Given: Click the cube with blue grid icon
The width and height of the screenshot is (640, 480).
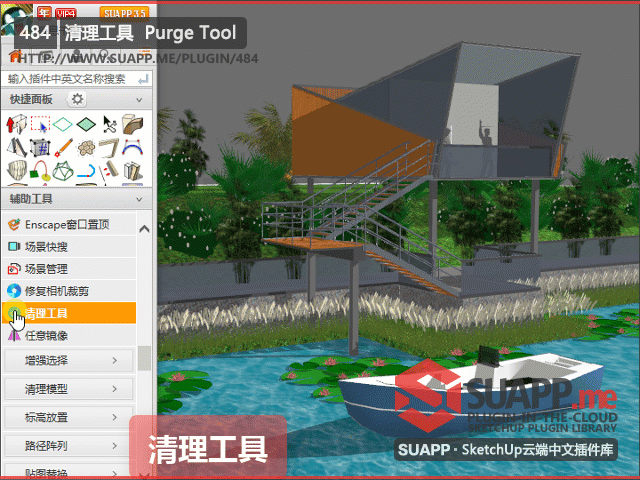Looking at the screenshot, I should coord(40,148).
